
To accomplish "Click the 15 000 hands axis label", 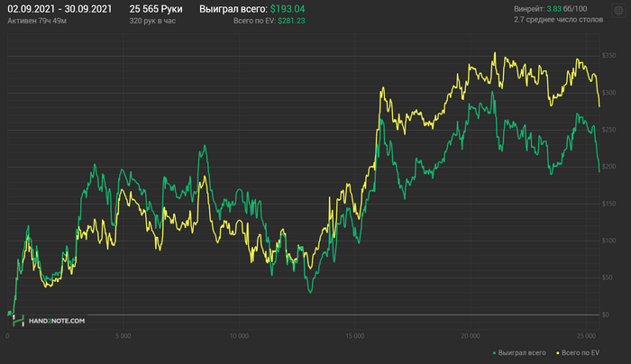I will coord(355,336).
